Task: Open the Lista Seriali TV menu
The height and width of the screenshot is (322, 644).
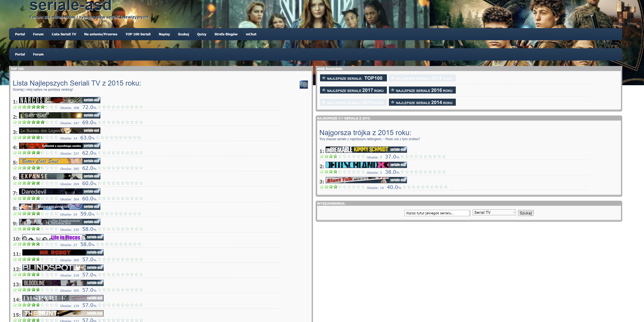Action: (x=64, y=34)
